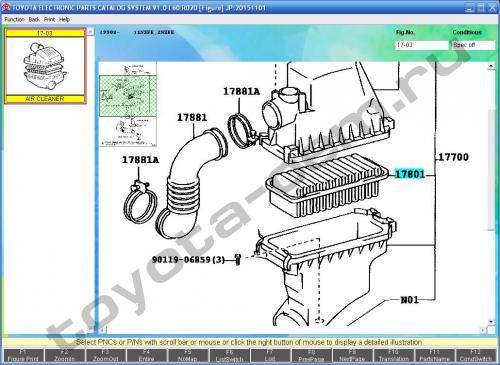Screen dimensions: 500x365
Task: Click the 17-03 Air Cleaner thumbnail
Action: click(x=45, y=66)
